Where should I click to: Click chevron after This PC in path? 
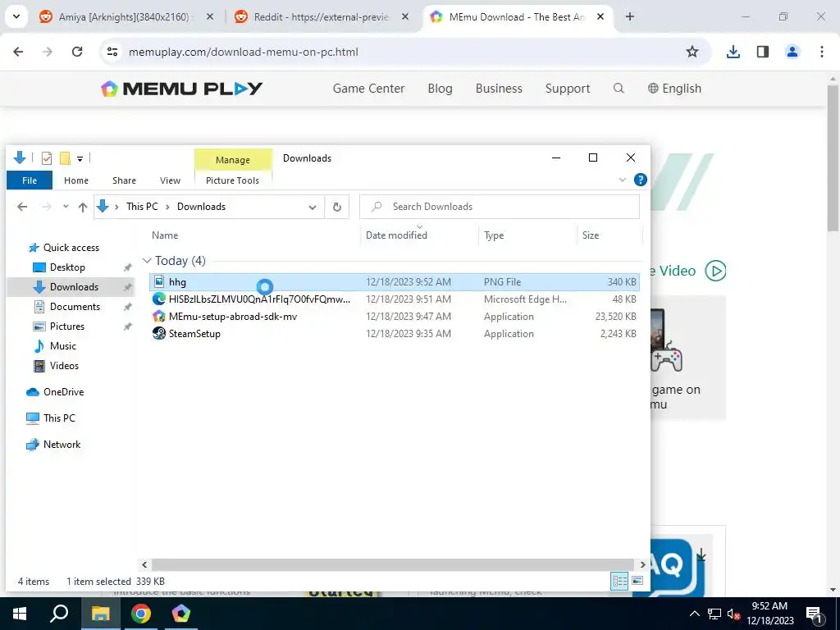(167, 207)
